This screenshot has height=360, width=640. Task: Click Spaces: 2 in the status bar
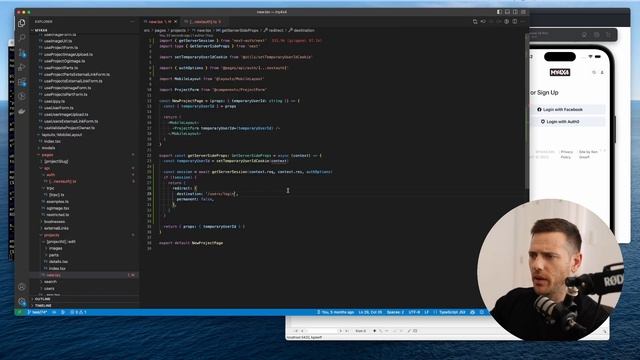coord(395,312)
